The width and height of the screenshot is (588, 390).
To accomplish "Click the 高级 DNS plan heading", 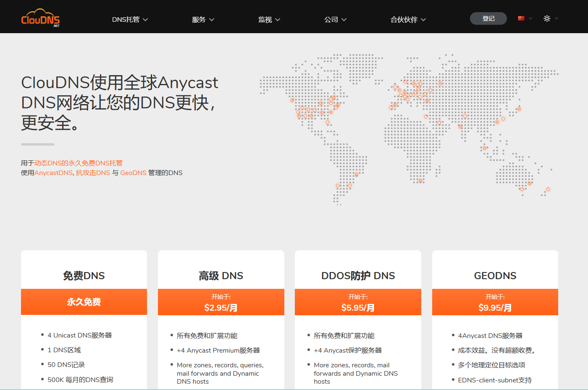I will pos(221,276).
